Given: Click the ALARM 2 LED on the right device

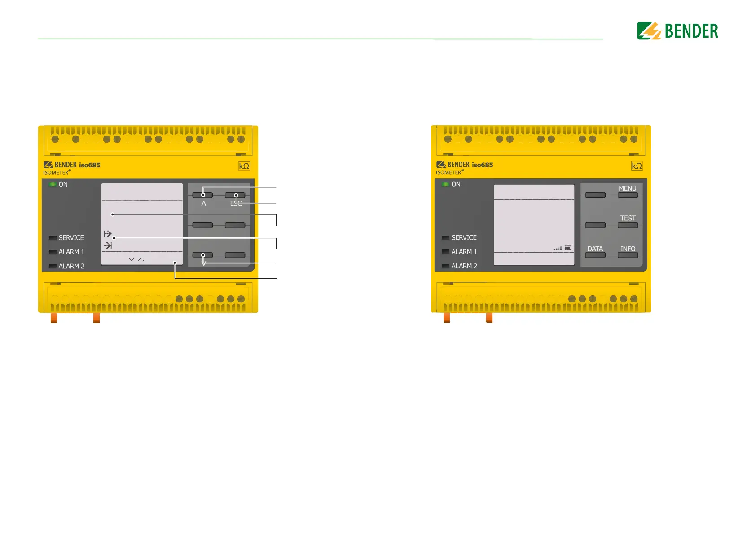Looking at the screenshot, I should [x=445, y=266].
